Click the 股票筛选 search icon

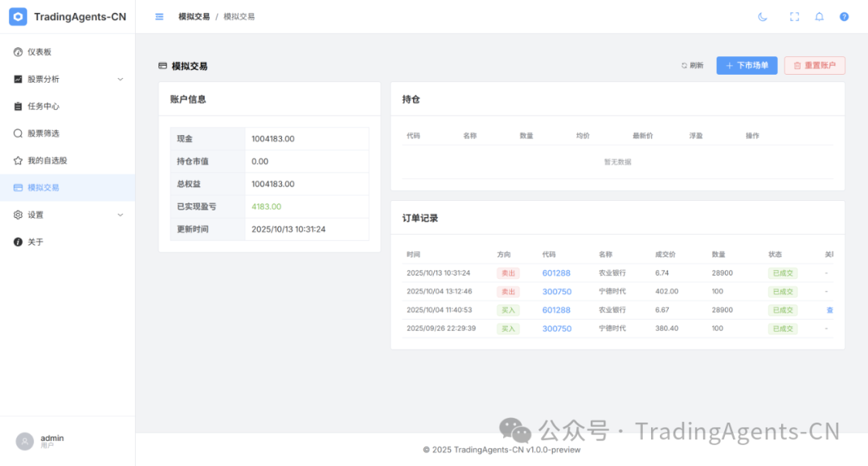tap(18, 133)
